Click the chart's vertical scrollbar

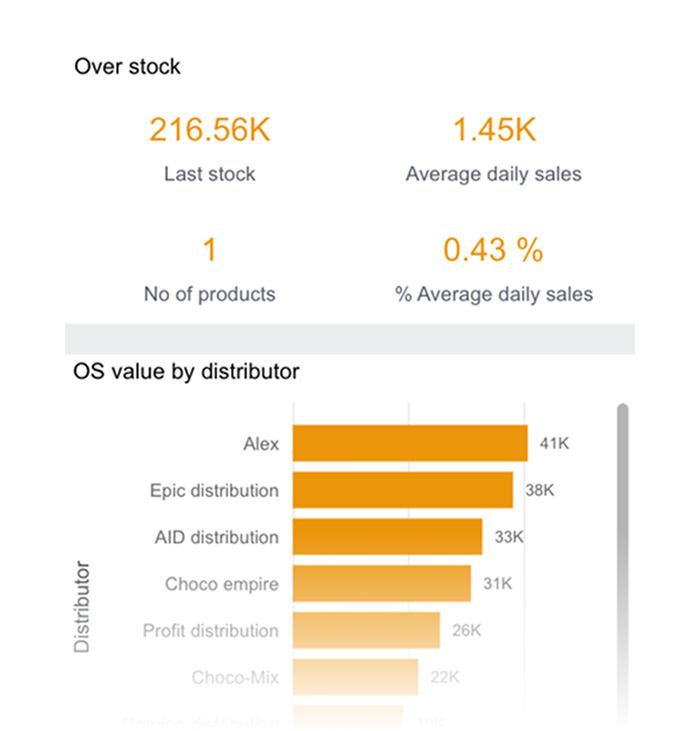click(x=622, y=500)
